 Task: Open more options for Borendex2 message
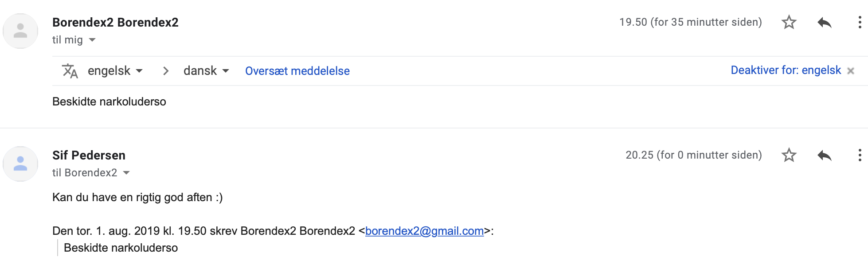point(860,22)
